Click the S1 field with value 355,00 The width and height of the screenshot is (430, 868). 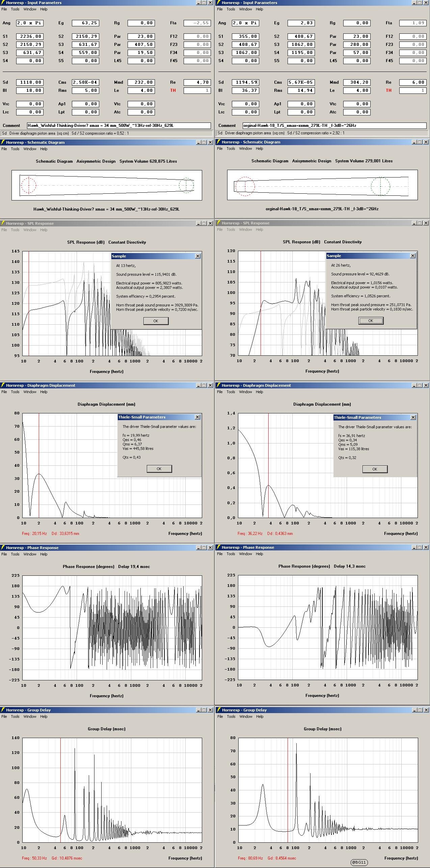tap(245, 36)
